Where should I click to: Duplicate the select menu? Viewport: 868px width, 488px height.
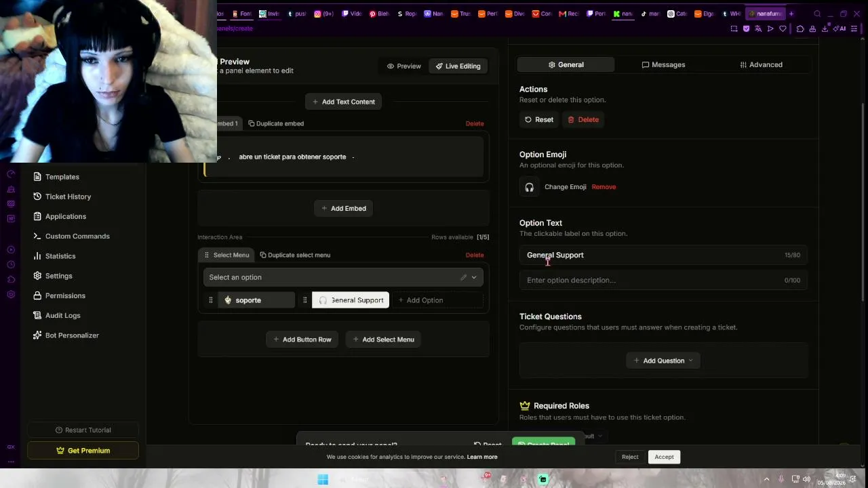pos(295,255)
